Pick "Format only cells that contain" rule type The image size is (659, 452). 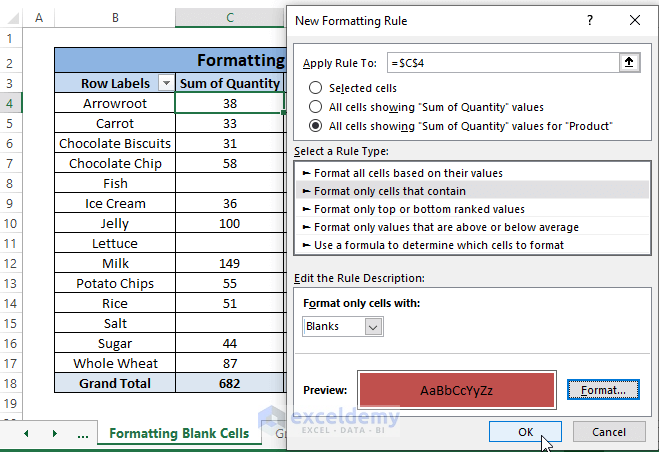point(390,191)
